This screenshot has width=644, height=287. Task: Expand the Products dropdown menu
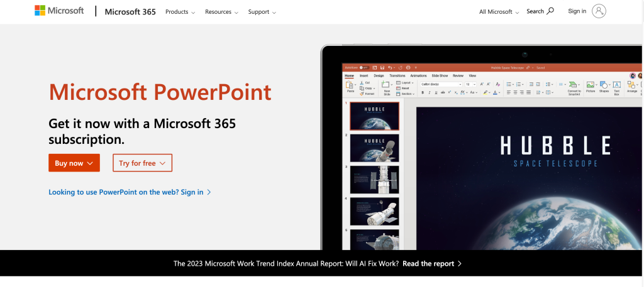180,12
